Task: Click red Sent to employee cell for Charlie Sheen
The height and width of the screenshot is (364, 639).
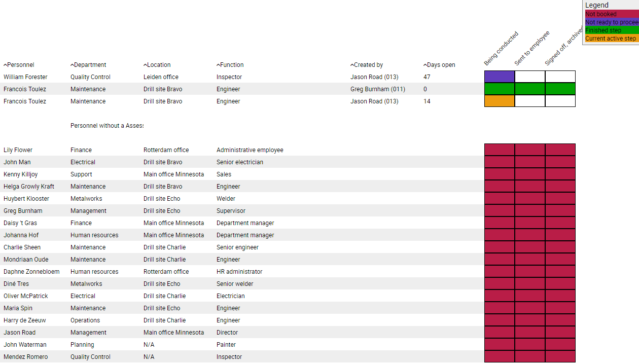Action: pyautogui.click(x=530, y=247)
